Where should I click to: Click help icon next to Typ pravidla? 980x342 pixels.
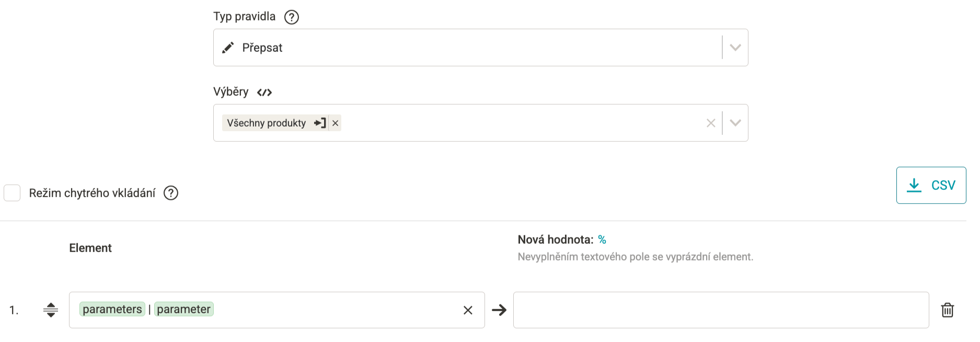click(x=291, y=17)
